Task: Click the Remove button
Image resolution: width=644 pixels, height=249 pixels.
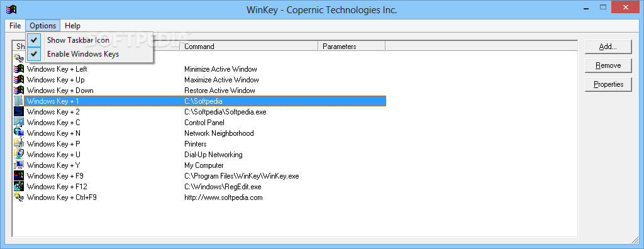Action: (608, 65)
